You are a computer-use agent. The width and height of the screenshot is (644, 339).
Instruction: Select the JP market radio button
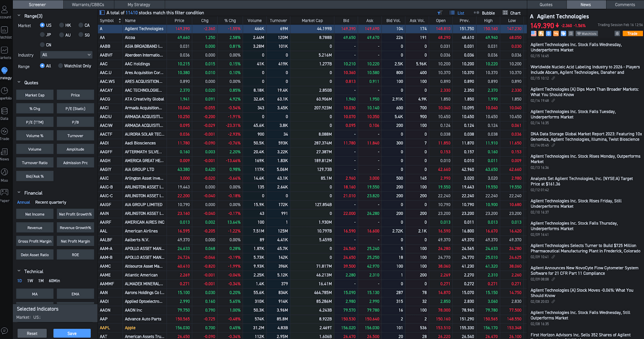42,35
